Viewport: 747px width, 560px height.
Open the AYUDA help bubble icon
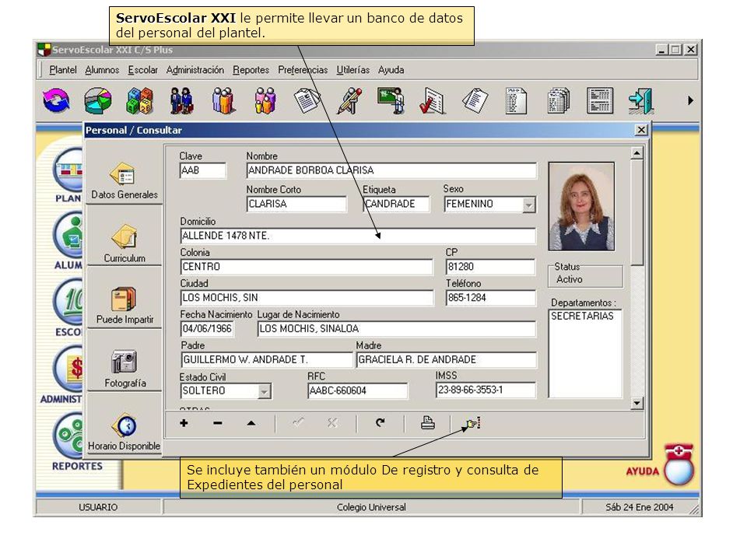pos(679,465)
